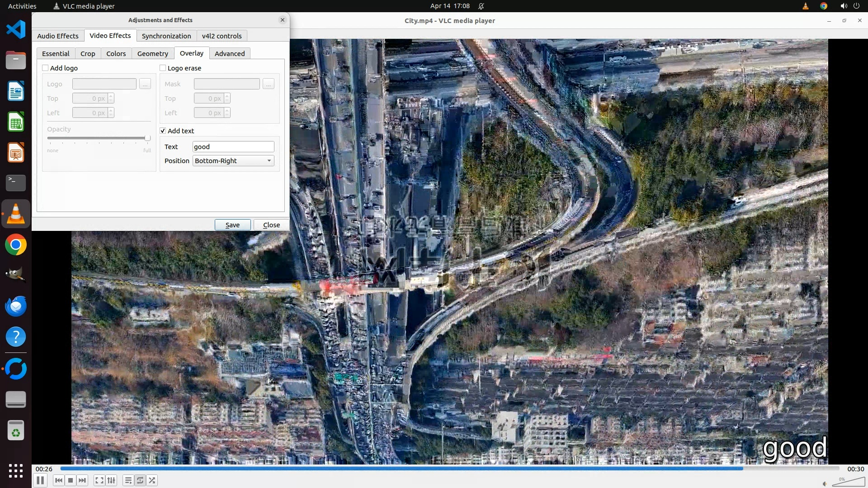Skip to the next media track
Screen dimensions: 868x488
click(x=82, y=480)
